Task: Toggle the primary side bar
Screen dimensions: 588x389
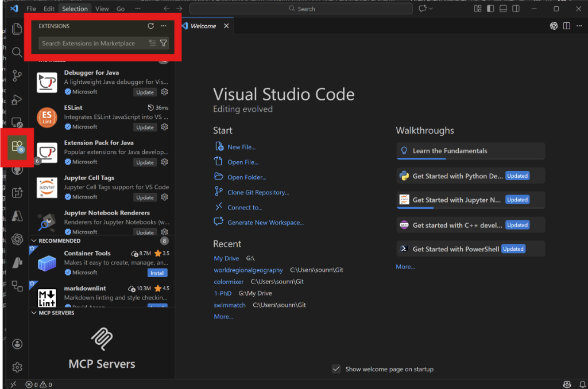Action: click(x=490, y=9)
